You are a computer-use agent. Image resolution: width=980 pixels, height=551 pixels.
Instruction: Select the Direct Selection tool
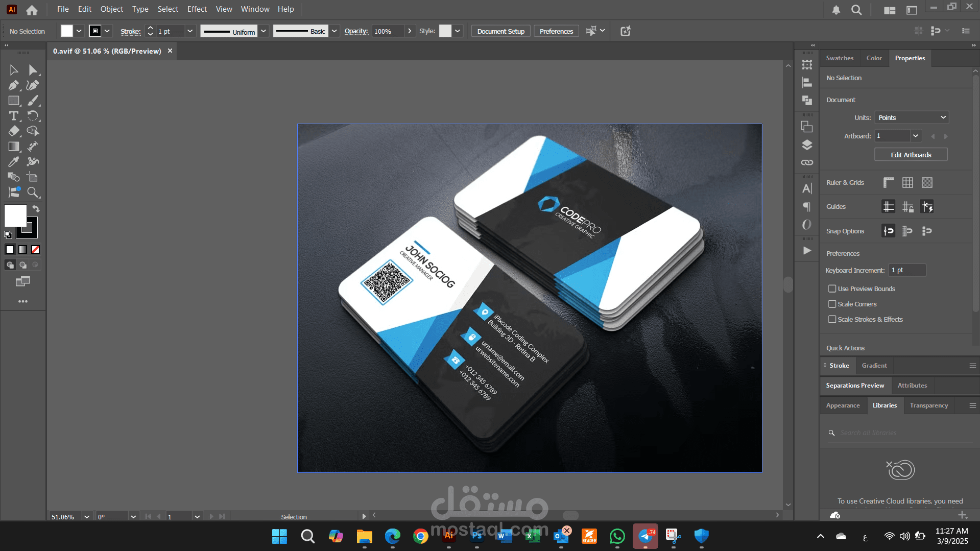pos(33,70)
